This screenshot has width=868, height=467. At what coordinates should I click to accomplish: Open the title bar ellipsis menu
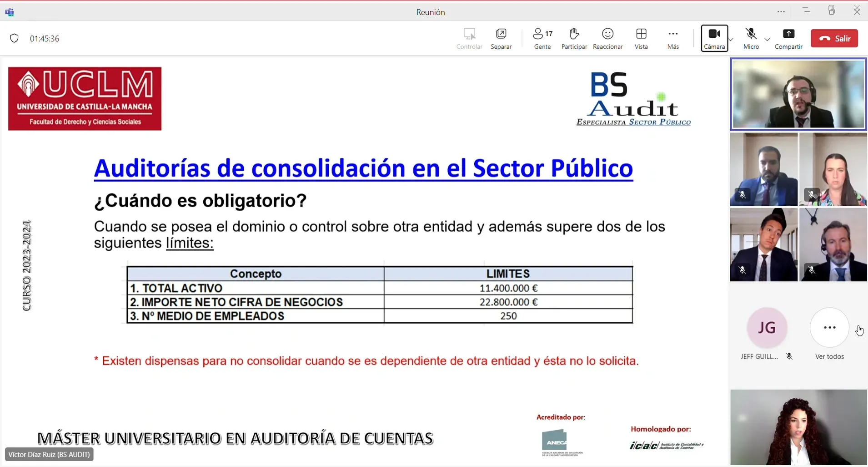(781, 12)
